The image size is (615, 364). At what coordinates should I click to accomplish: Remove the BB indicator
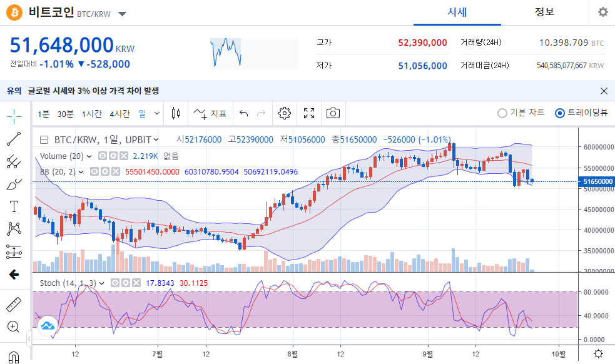click(x=115, y=171)
